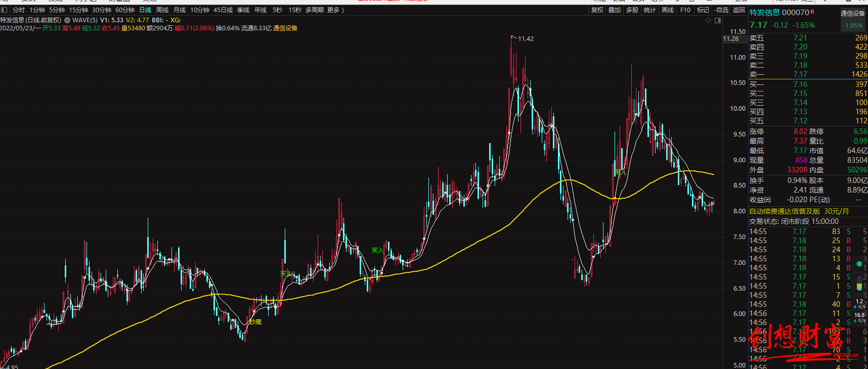Open the 多周期 multi-period view

coord(315,10)
